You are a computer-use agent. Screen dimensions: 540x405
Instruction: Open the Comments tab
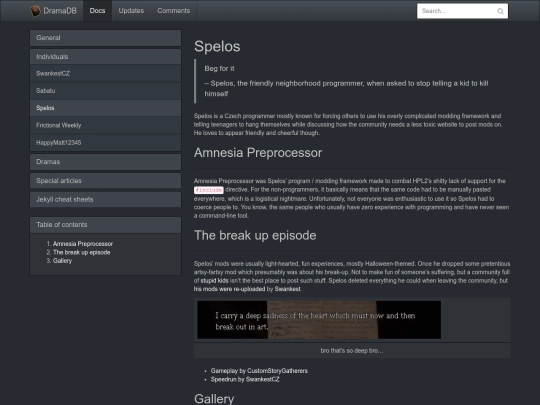(x=174, y=11)
